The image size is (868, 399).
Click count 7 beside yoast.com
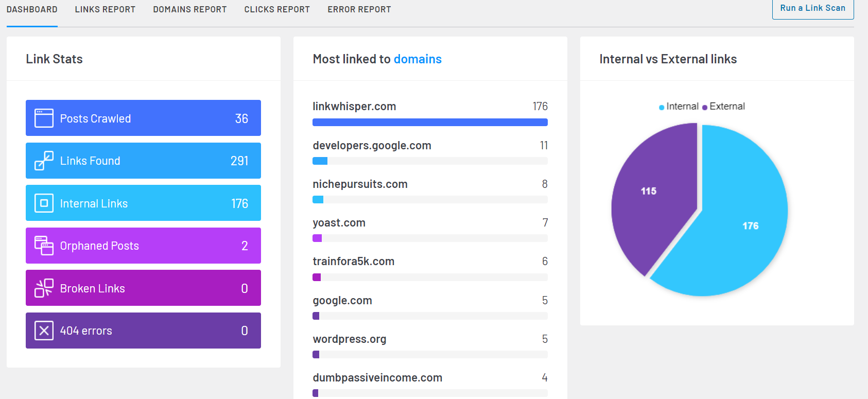[x=545, y=222]
